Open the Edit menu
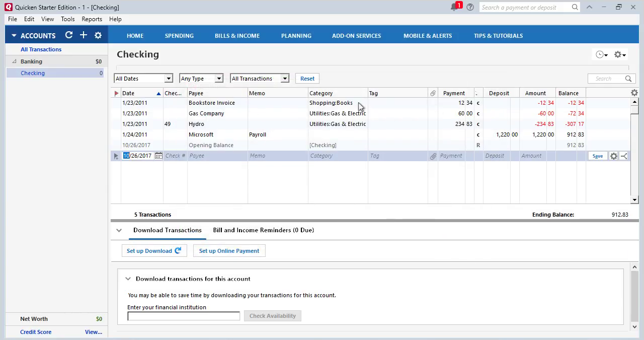 click(x=29, y=19)
